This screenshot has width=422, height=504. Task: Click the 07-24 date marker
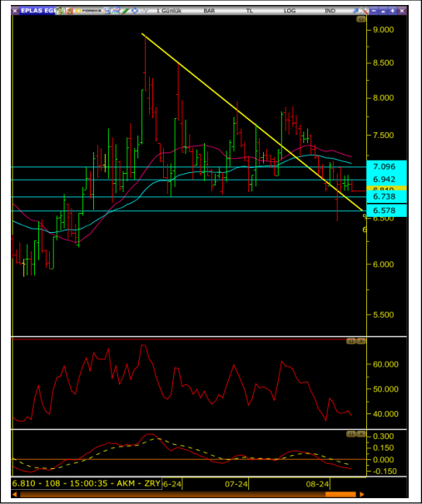pyautogui.click(x=236, y=484)
